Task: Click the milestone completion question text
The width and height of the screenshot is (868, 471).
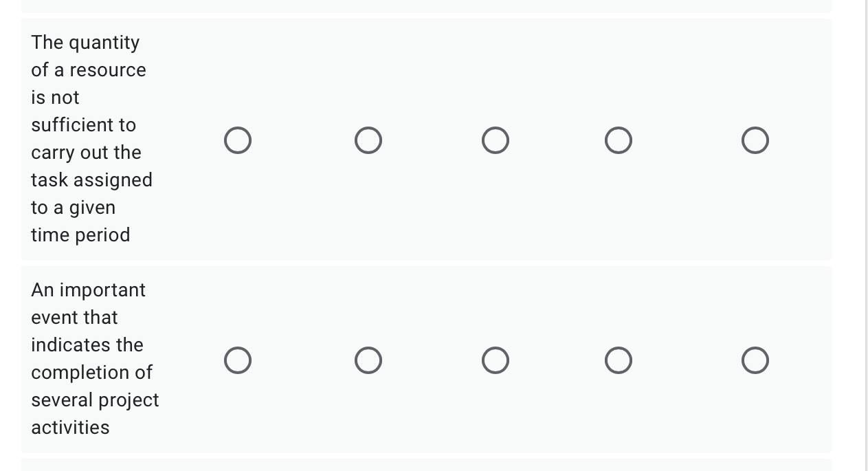Action: coord(95,358)
